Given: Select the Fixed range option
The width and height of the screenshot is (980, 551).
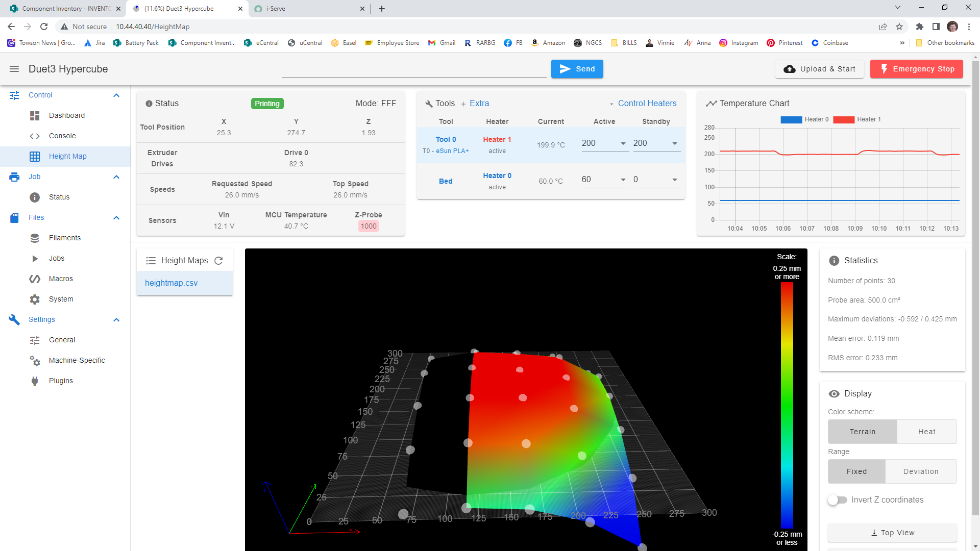Looking at the screenshot, I should click(856, 471).
